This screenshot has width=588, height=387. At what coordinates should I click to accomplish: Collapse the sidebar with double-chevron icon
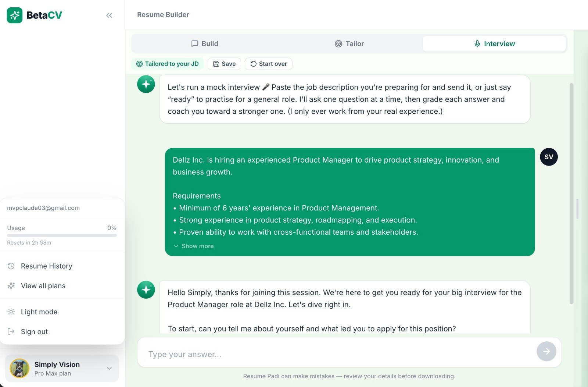pos(109,15)
